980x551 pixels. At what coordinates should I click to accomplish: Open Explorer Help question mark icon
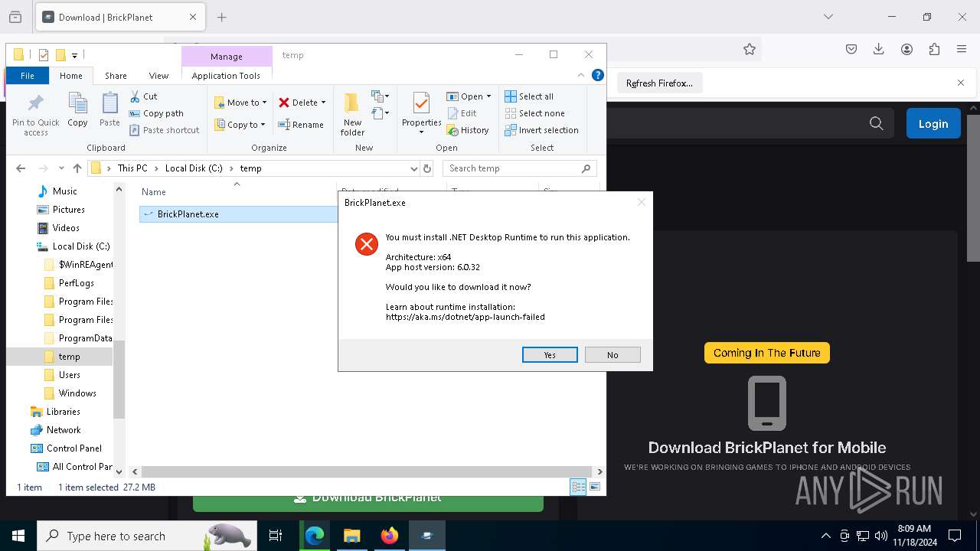pos(598,75)
